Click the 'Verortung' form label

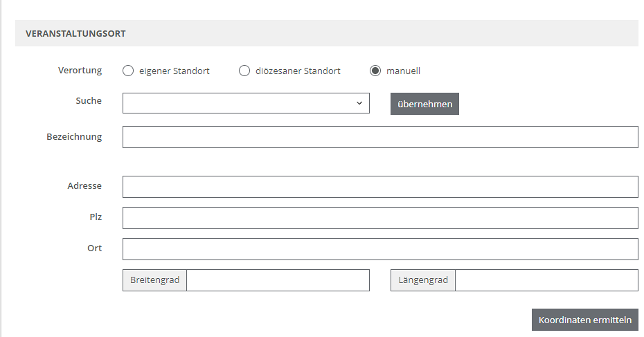click(x=80, y=70)
